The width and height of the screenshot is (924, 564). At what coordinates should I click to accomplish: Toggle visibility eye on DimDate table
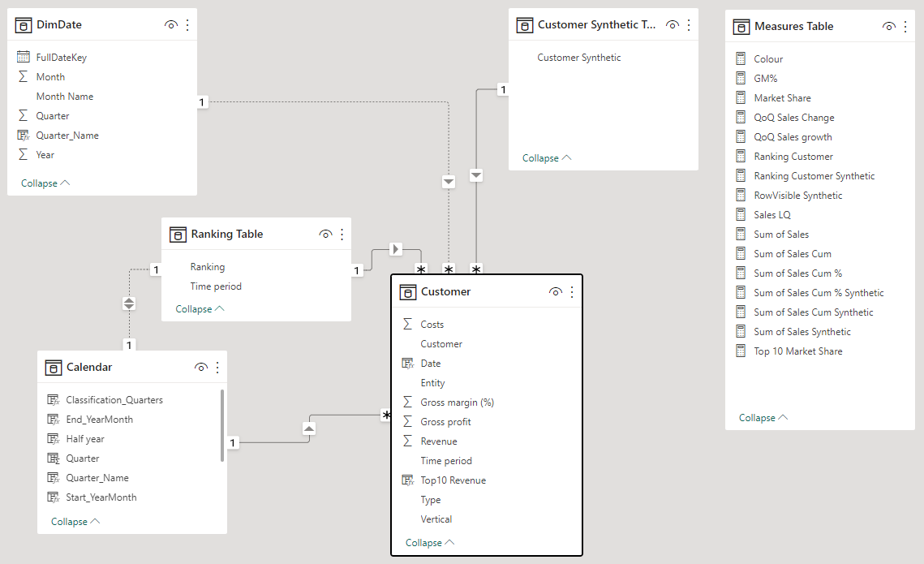pyautogui.click(x=171, y=25)
